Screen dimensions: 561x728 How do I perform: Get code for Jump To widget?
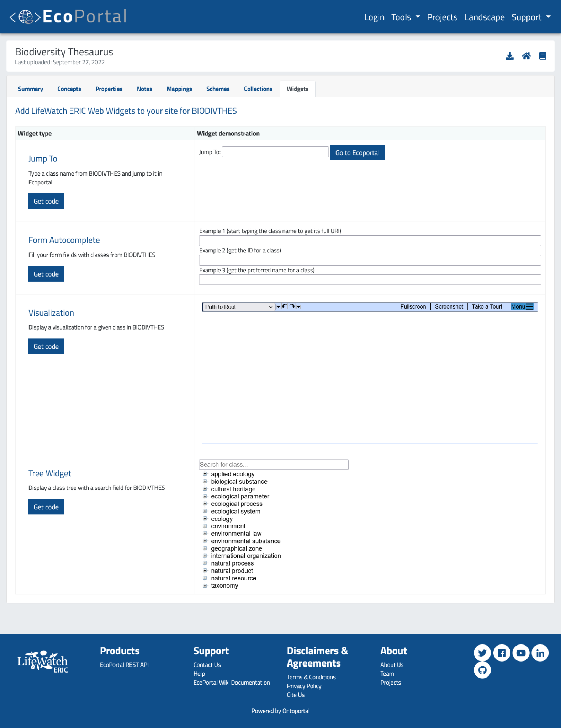tap(46, 201)
